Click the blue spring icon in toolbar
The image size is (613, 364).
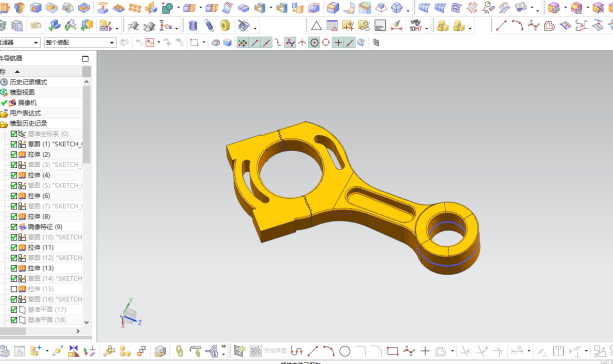[209, 26]
